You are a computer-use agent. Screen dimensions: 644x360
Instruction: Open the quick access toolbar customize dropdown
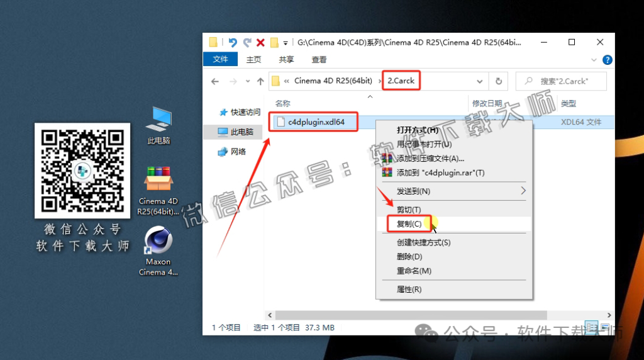286,43
